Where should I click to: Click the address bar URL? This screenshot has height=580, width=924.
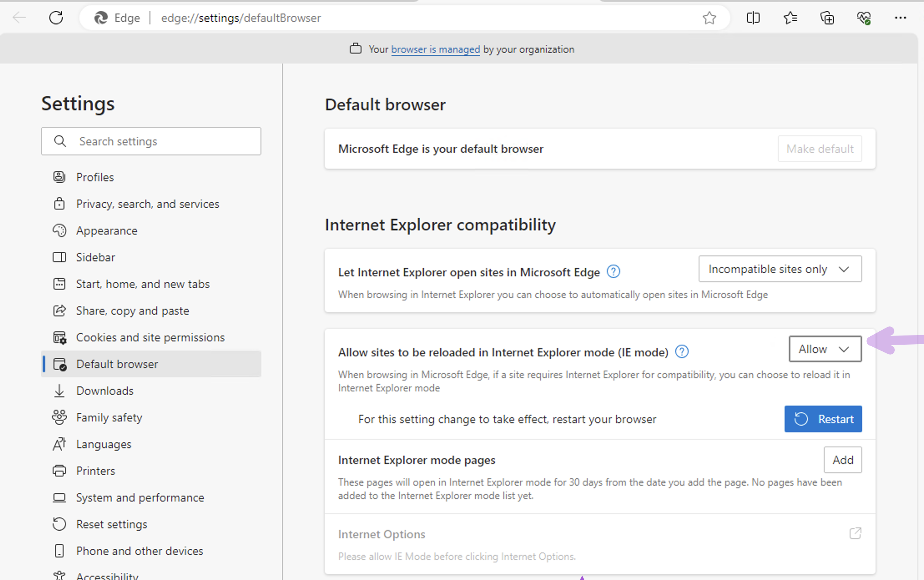241,18
